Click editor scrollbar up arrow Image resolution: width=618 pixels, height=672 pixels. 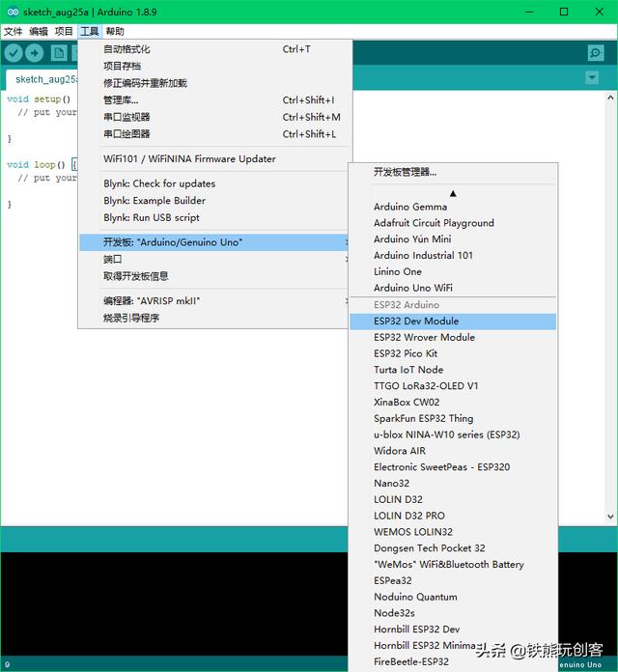click(x=610, y=98)
